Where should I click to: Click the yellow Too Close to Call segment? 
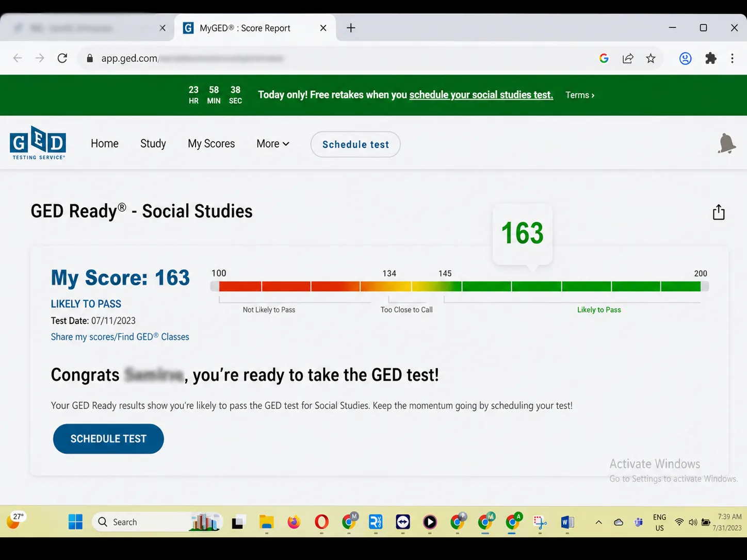410,286
